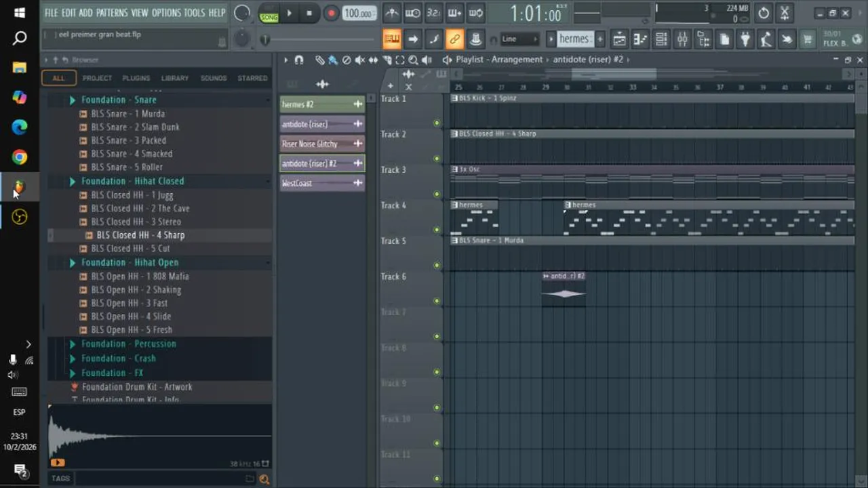The image size is (868, 488).
Task: Open the TOOLS menu
Action: 194,13
